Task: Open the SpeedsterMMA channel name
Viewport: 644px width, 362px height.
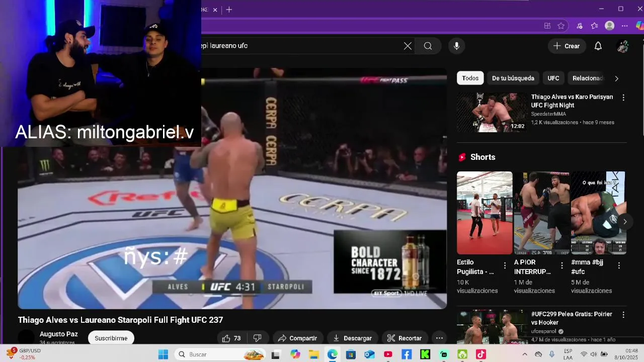Action: [548, 114]
